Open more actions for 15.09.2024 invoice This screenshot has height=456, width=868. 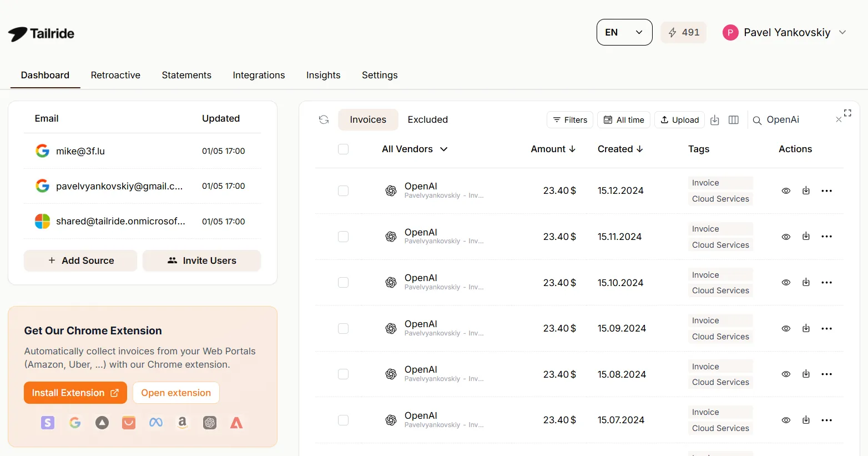(827, 328)
